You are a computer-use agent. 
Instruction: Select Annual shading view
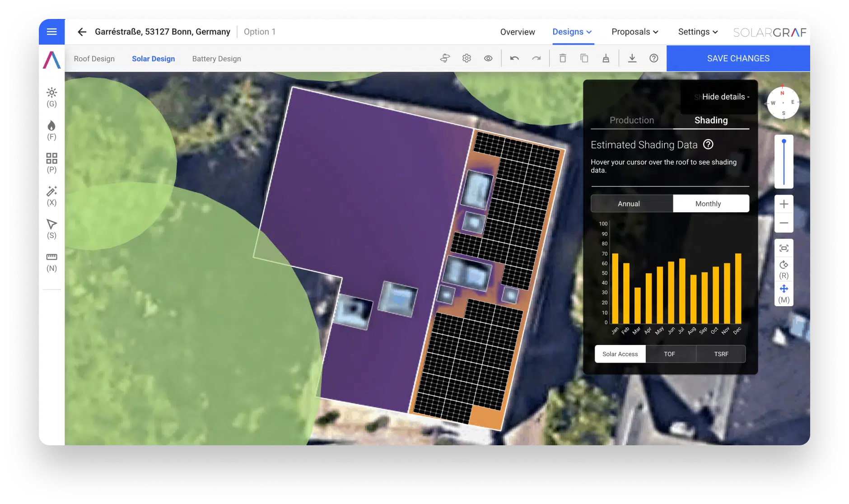[x=632, y=204]
